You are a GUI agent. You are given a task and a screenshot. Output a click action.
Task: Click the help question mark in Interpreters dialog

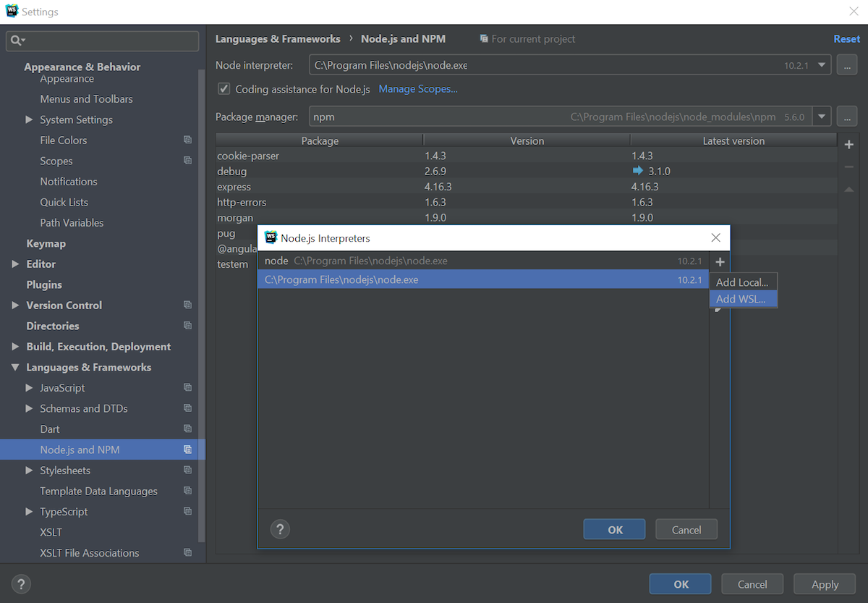[x=280, y=529]
